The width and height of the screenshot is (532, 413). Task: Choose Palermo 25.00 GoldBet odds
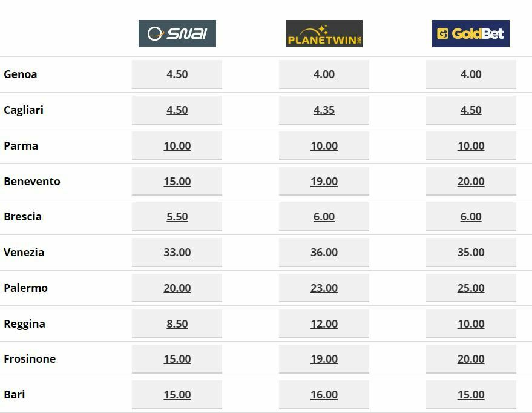pos(471,288)
